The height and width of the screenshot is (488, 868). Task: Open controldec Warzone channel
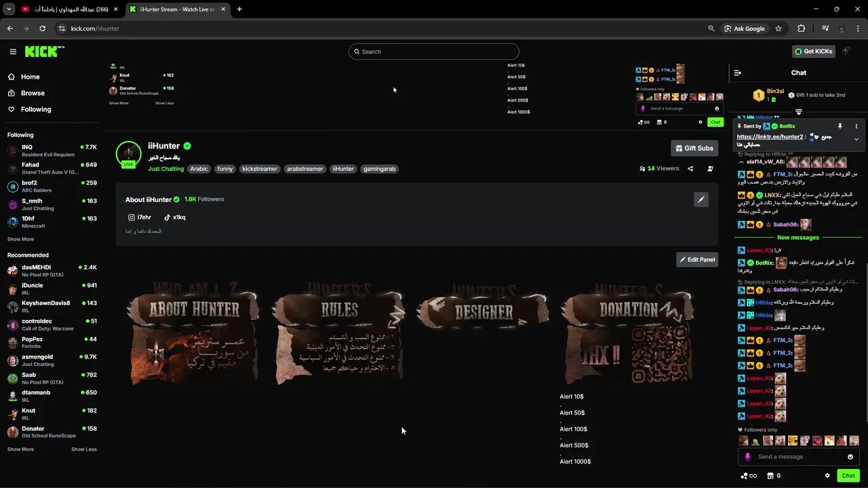coord(52,325)
